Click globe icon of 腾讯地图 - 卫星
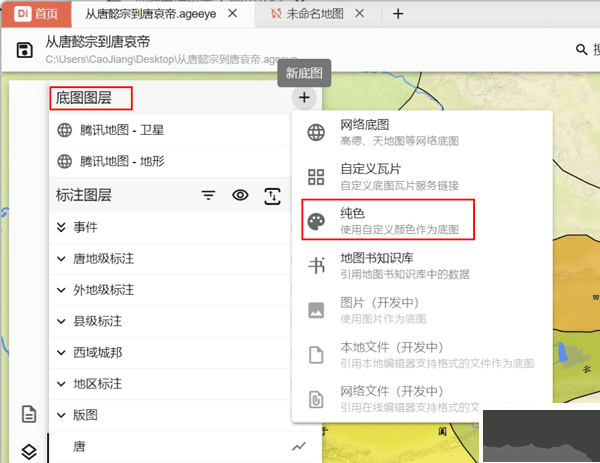 pyautogui.click(x=64, y=130)
